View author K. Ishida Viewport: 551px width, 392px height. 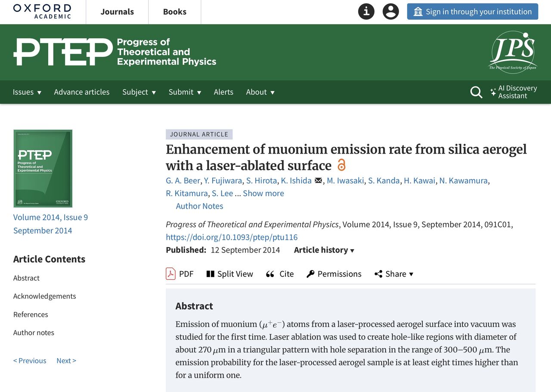click(x=296, y=181)
